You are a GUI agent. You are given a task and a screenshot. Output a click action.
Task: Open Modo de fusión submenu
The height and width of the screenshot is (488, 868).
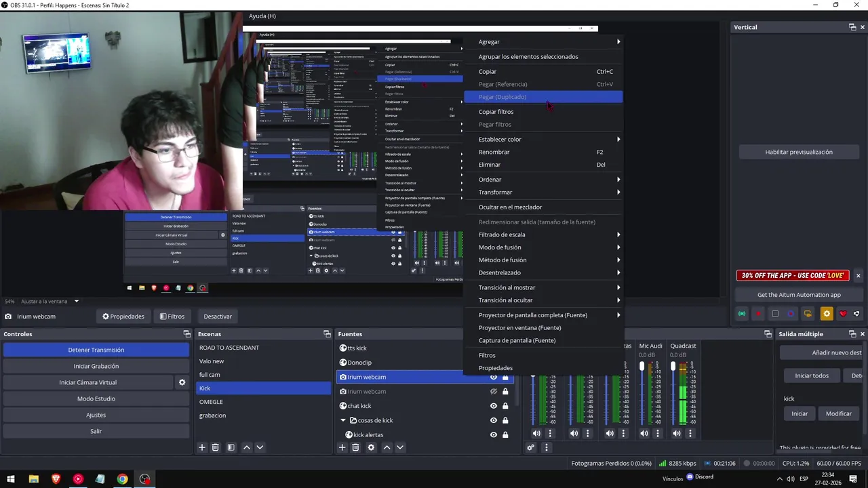[542, 247]
